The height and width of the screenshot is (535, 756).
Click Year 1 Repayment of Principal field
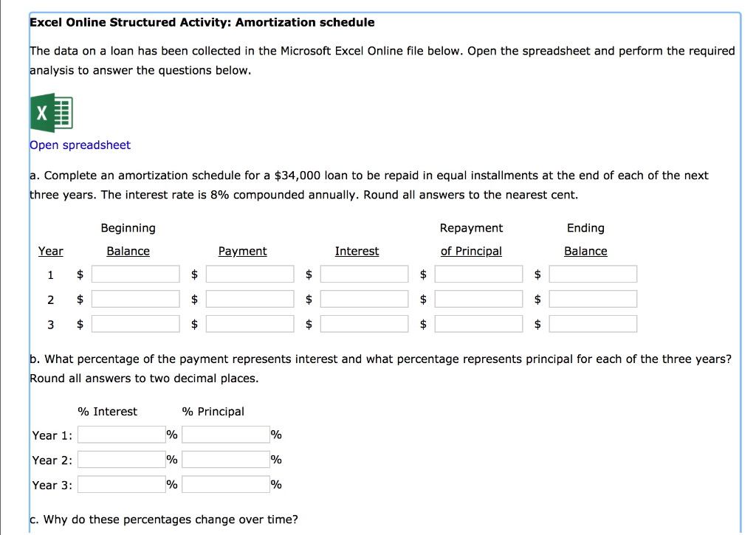pos(478,275)
